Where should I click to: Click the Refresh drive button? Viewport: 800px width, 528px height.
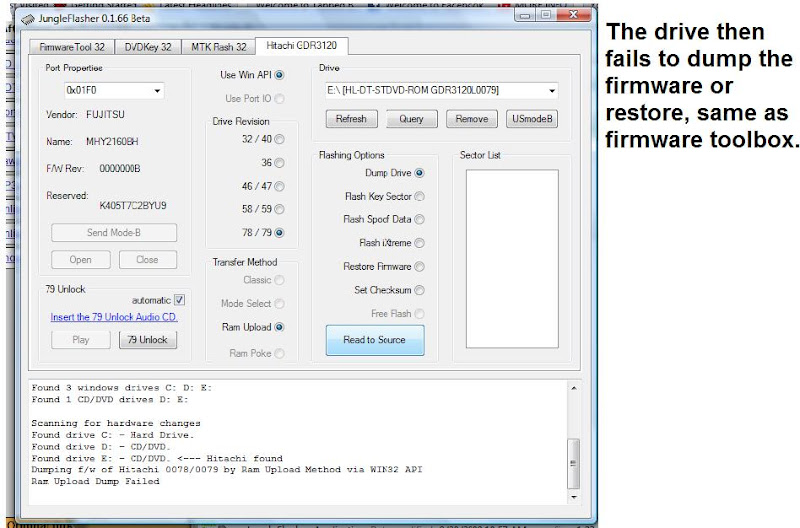[x=352, y=119]
